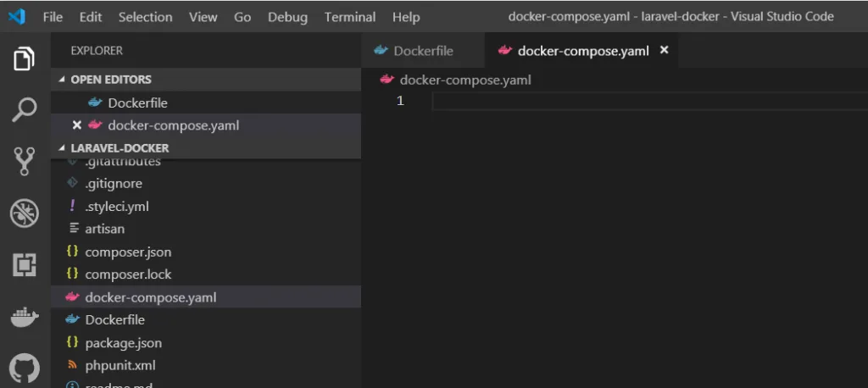Open package.json in the file tree
Viewport: 868px width, 388px height.
coord(206,342)
